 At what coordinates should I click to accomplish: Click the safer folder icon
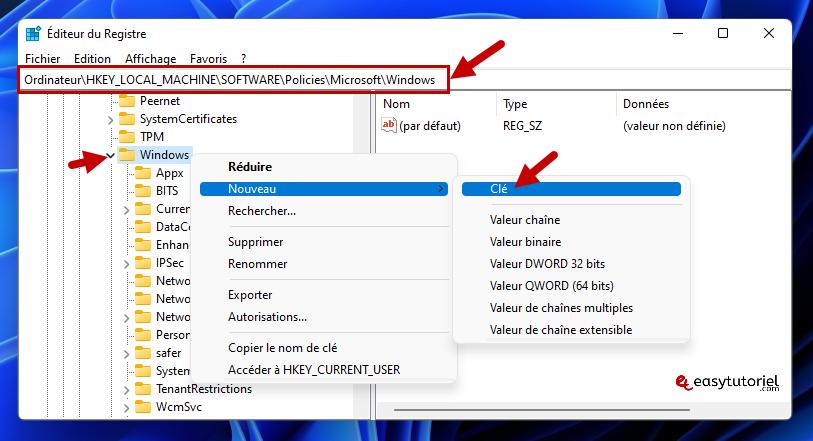click(143, 353)
